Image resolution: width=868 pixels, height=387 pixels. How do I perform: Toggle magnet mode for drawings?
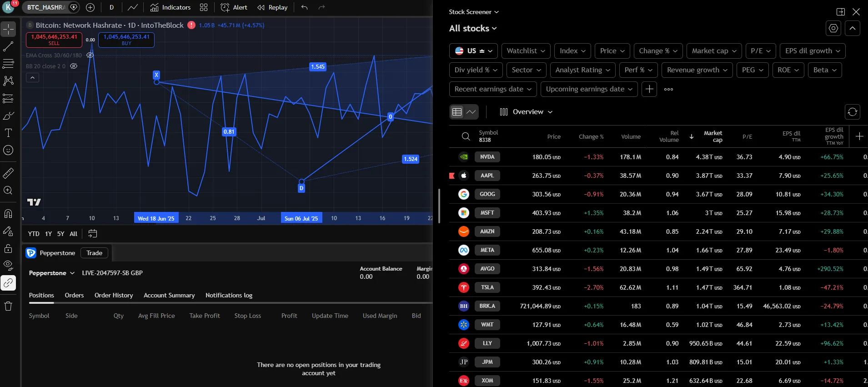pyautogui.click(x=8, y=214)
